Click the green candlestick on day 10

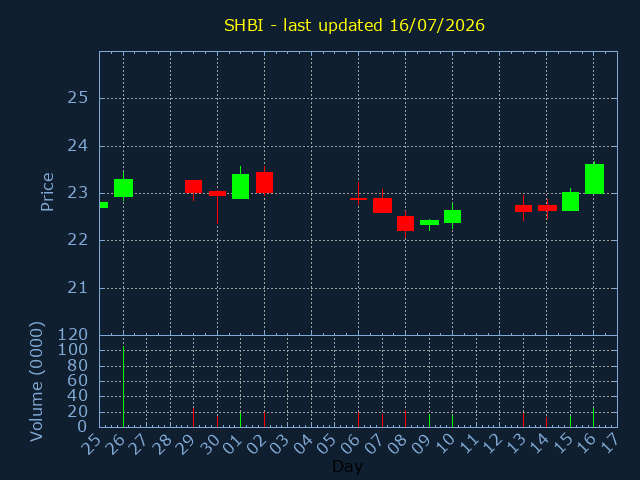(453, 216)
